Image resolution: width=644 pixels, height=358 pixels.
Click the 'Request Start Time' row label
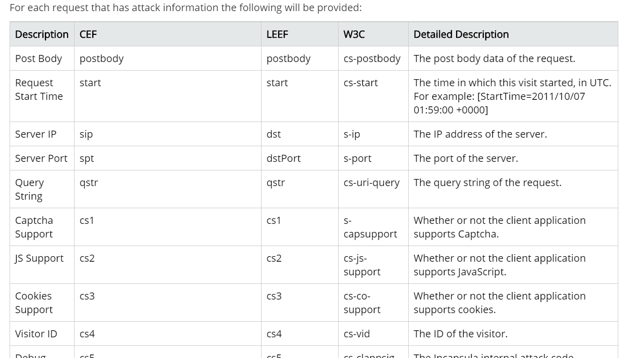[39, 90]
